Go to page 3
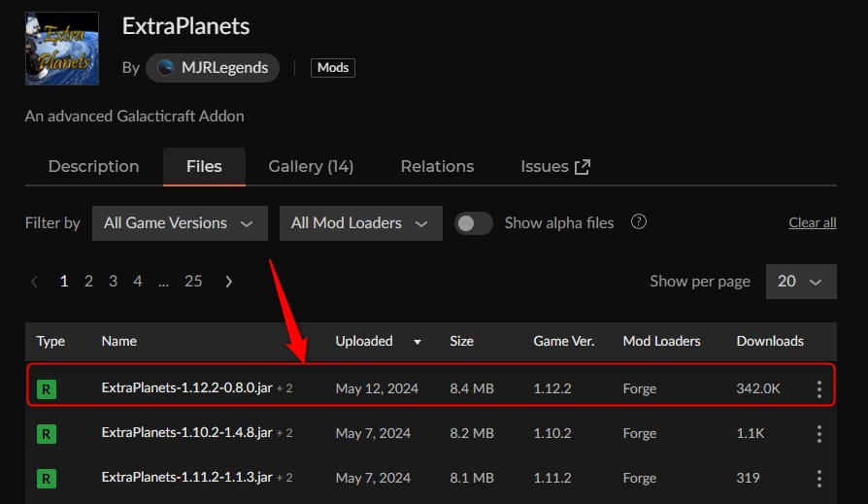 pos(113,282)
